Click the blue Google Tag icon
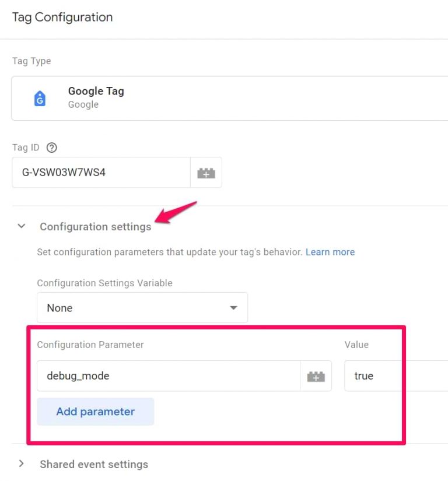The height and width of the screenshot is (481, 448). tap(39, 98)
